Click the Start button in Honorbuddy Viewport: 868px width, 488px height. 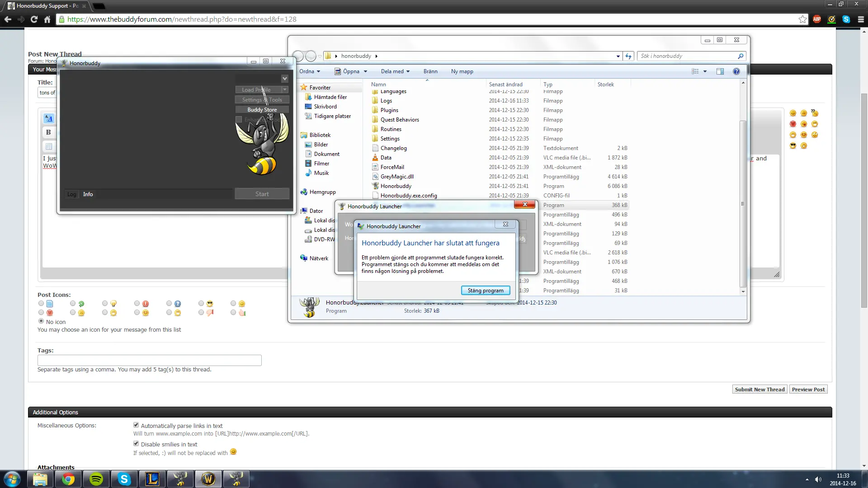point(262,194)
